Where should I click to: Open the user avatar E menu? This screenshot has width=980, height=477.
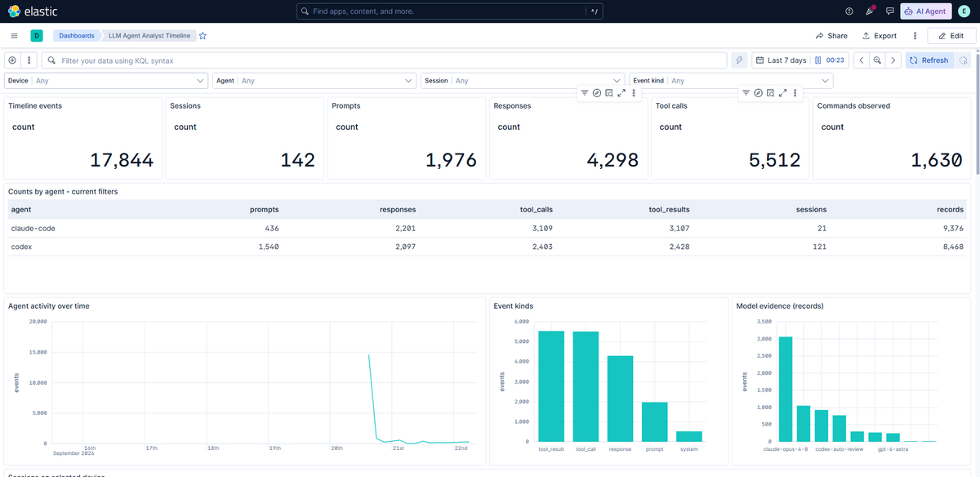[964, 11]
